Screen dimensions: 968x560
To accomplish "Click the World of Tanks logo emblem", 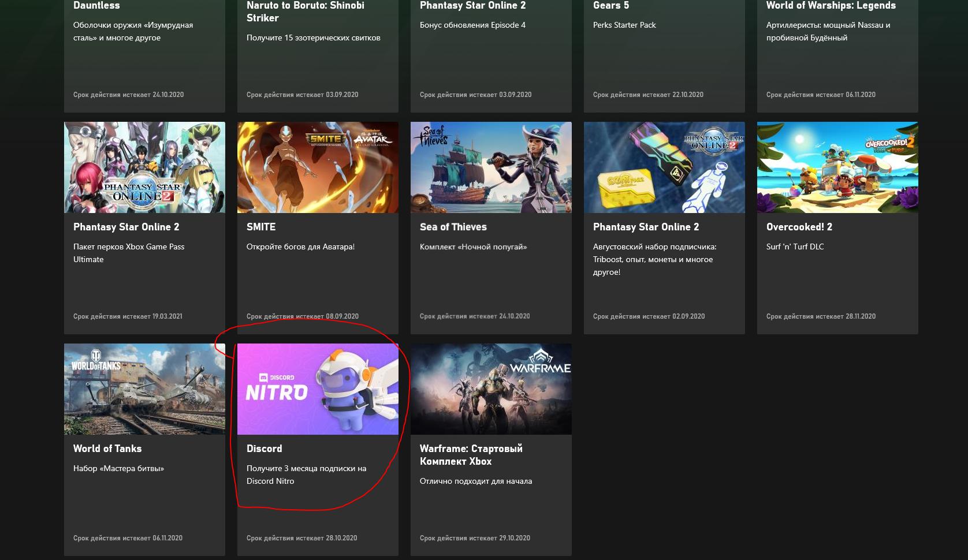I will click(x=96, y=361).
